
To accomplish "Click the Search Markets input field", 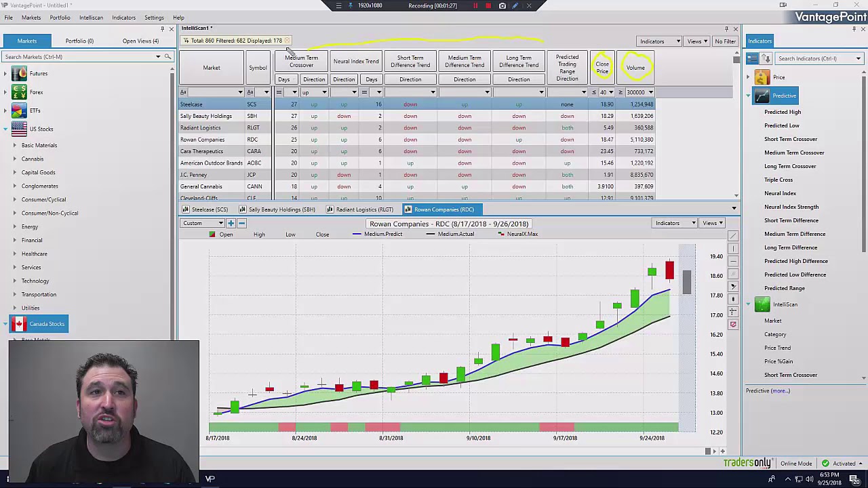I will pyautogui.click(x=78, y=57).
